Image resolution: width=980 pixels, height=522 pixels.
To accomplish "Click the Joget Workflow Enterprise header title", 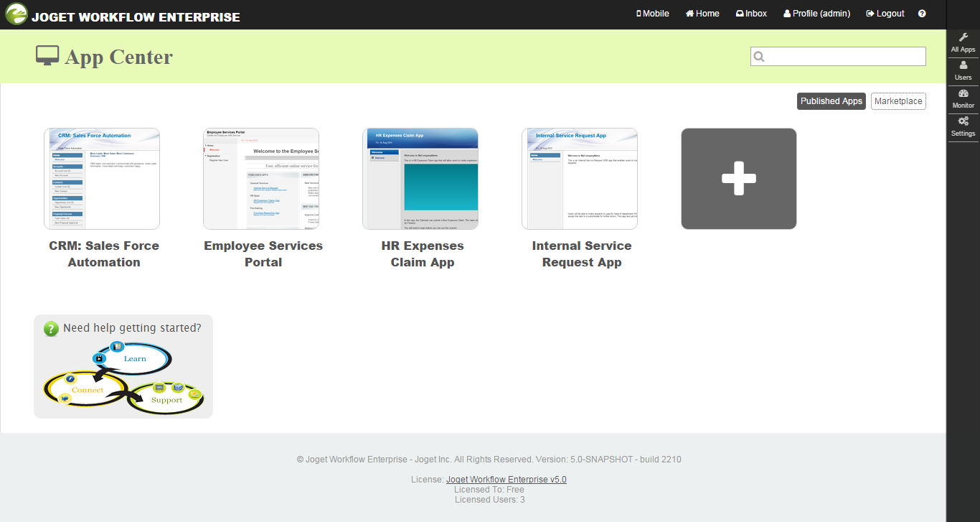I will tap(136, 17).
